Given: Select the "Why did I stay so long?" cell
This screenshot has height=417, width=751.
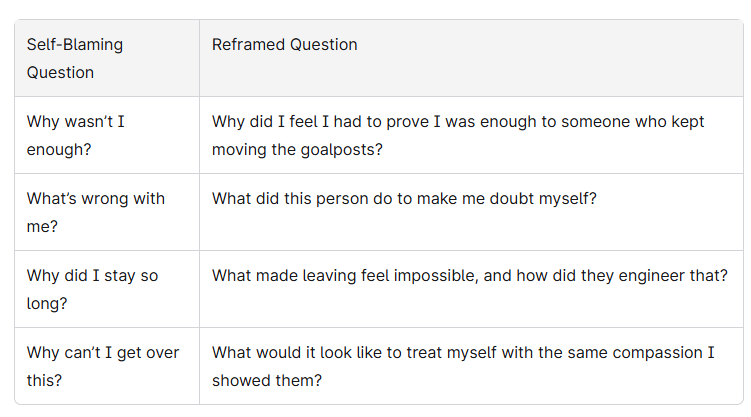Looking at the screenshot, I should [x=92, y=289].
